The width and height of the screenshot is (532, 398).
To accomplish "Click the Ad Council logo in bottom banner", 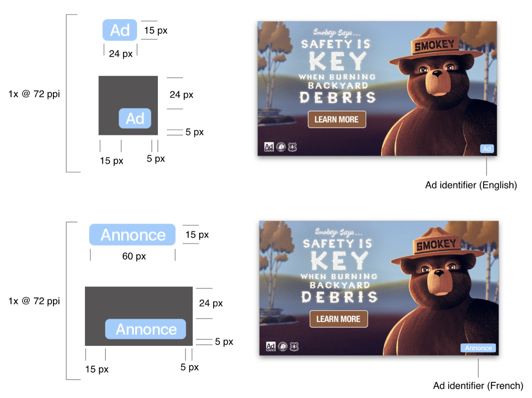I will click(x=271, y=347).
